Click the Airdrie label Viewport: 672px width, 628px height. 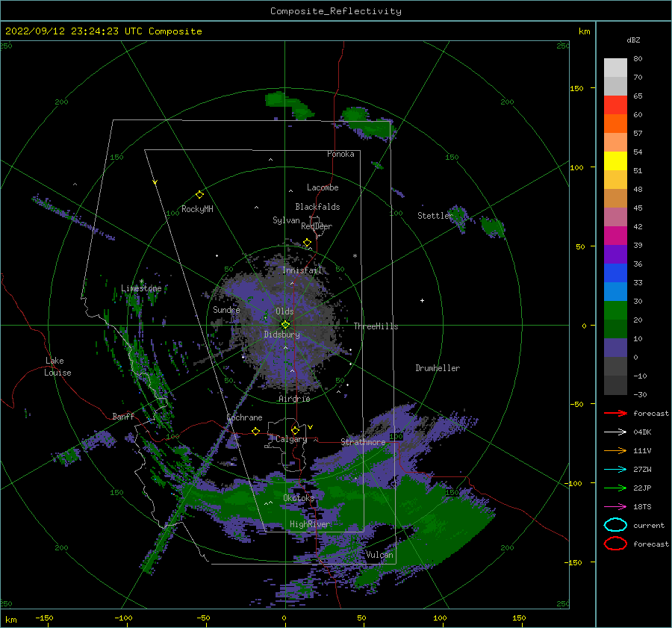tap(294, 399)
